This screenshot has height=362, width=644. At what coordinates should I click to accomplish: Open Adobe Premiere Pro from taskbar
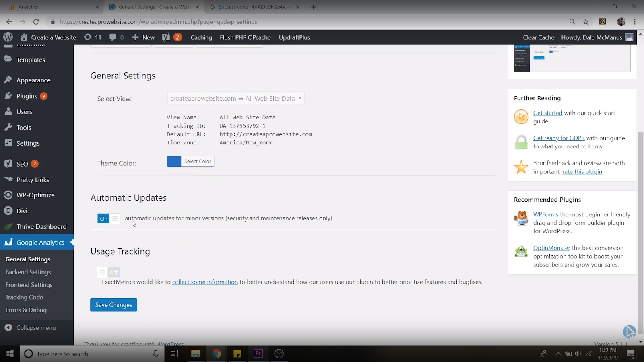(258, 354)
